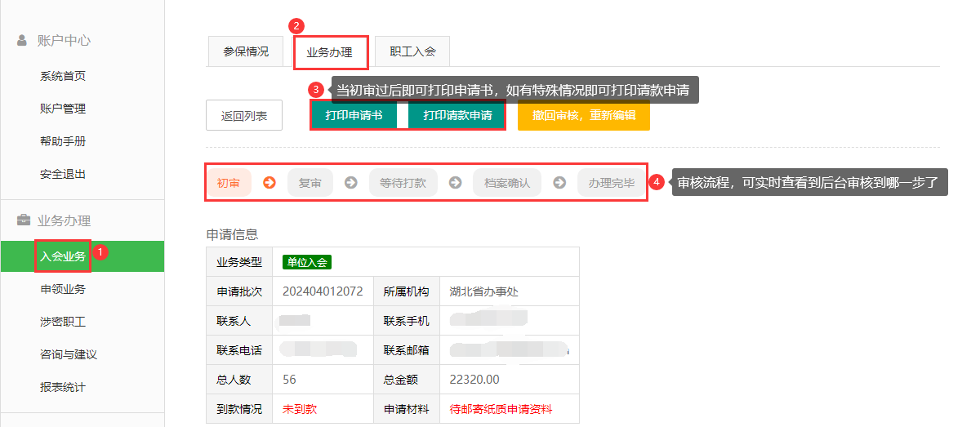Click the 档案确认 step
The image size is (980, 427).
click(507, 183)
